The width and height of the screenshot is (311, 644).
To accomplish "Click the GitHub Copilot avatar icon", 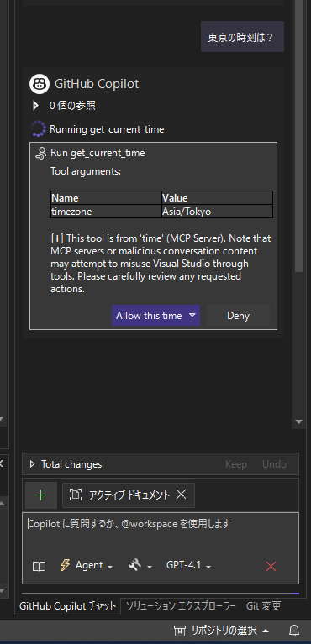I will pos(39,84).
